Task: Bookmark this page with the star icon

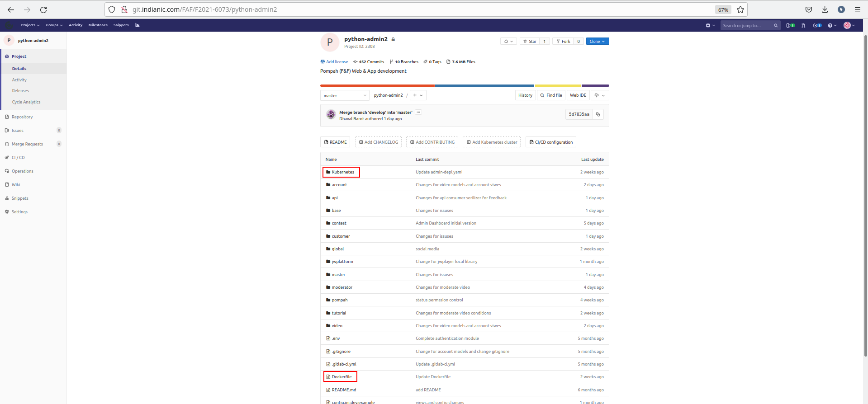Action: coord(740,9)
